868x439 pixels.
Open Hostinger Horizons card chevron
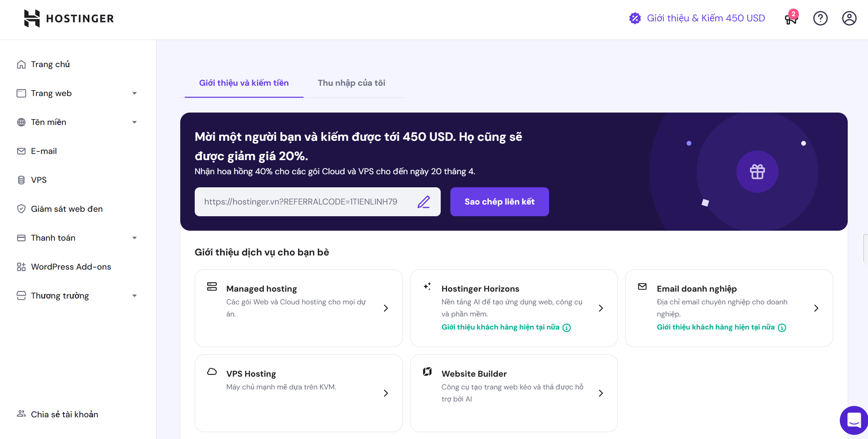(601, 308)
